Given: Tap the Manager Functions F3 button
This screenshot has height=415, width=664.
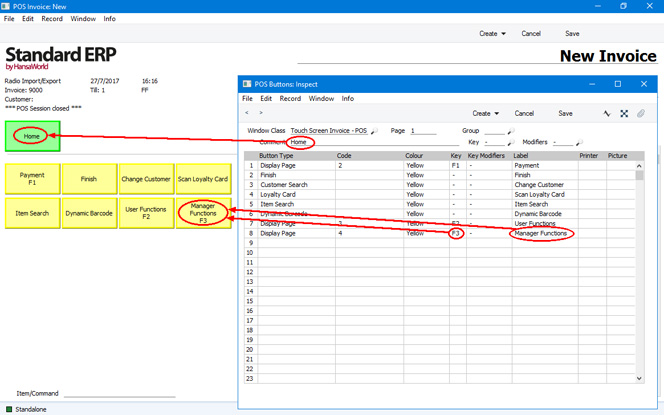Looking at the screenshot, I should 203,213.
